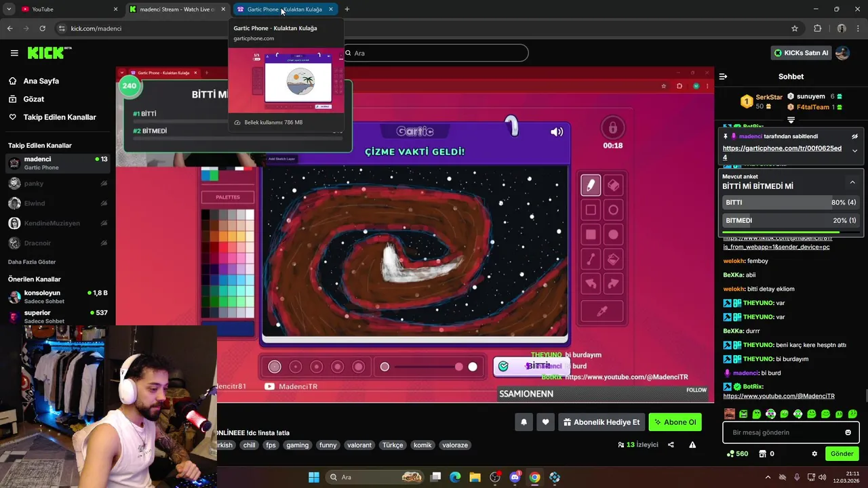Viewport: 868px width, 488px height.
Task: Click the chill stream tag
Action: click(x=249, y=445)
